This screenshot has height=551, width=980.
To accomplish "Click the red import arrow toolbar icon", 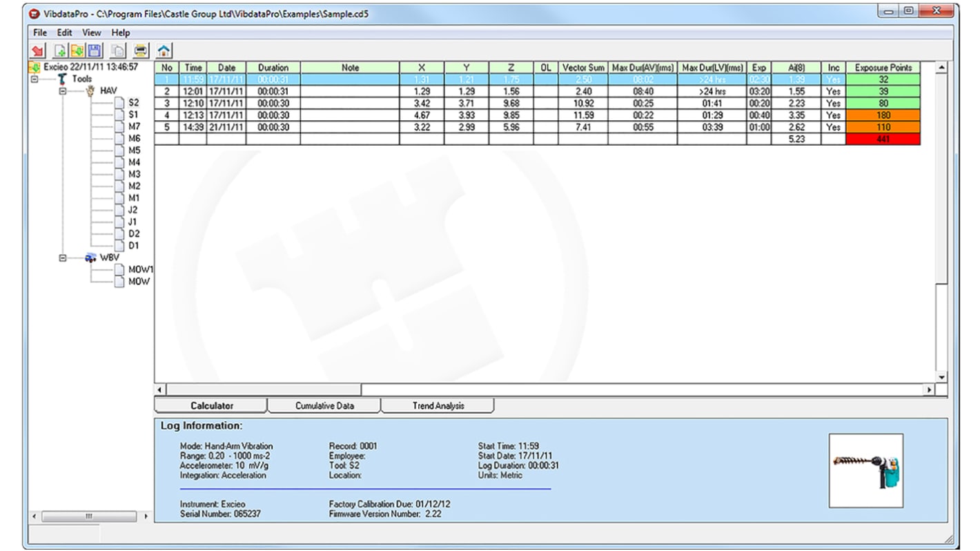I will point(37,50).
